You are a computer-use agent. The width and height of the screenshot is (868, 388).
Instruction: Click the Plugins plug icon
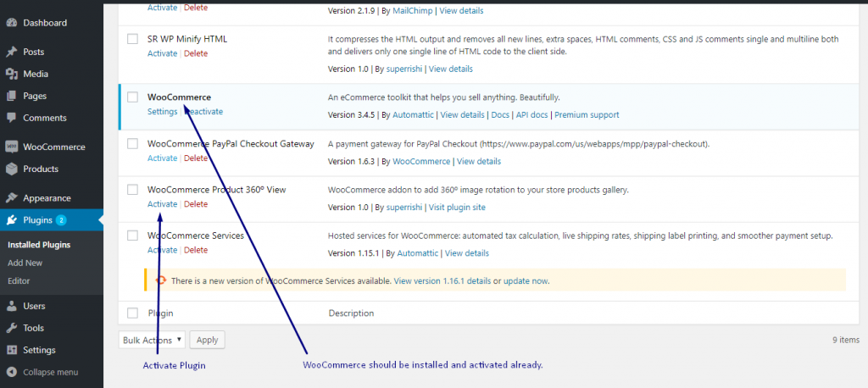12,220
